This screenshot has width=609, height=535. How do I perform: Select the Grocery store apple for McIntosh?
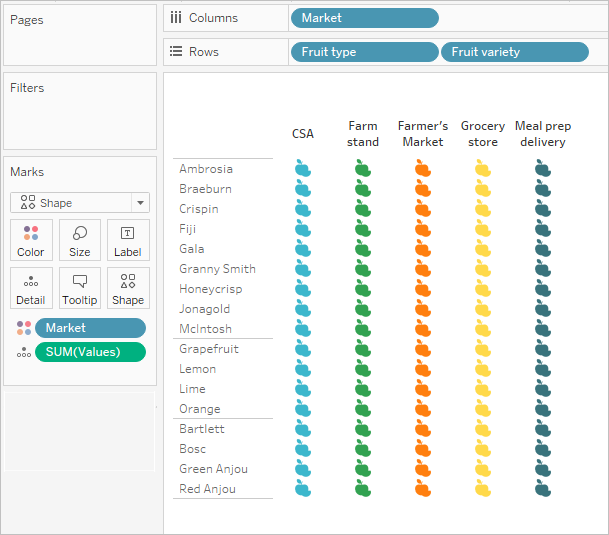pos(483,328)
